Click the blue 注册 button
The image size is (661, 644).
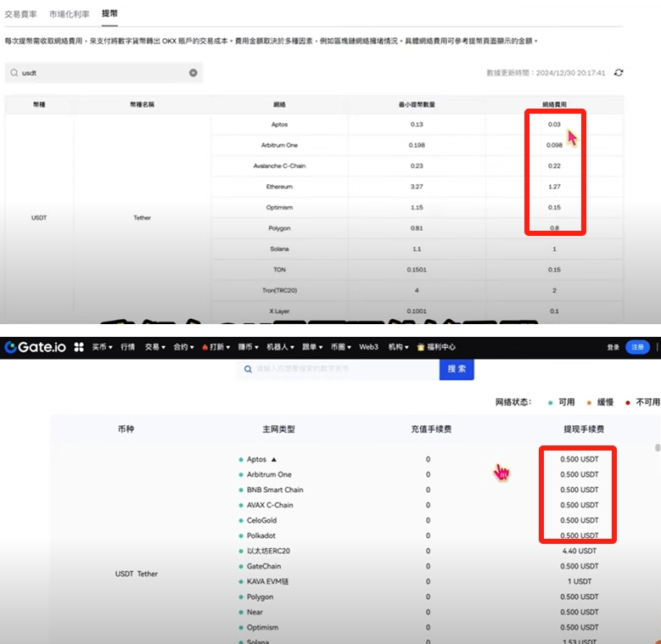(637, 347)
